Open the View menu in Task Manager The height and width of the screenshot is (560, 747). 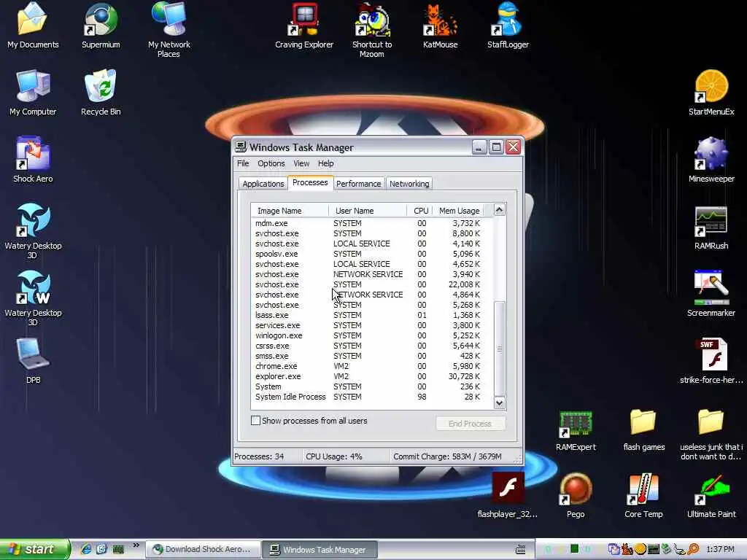(x=301, y=163)
